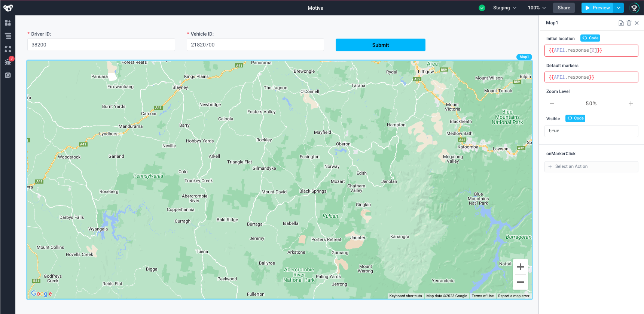The image size is (644, 314).
Task: Click the Share button
Action: (564, 8)
